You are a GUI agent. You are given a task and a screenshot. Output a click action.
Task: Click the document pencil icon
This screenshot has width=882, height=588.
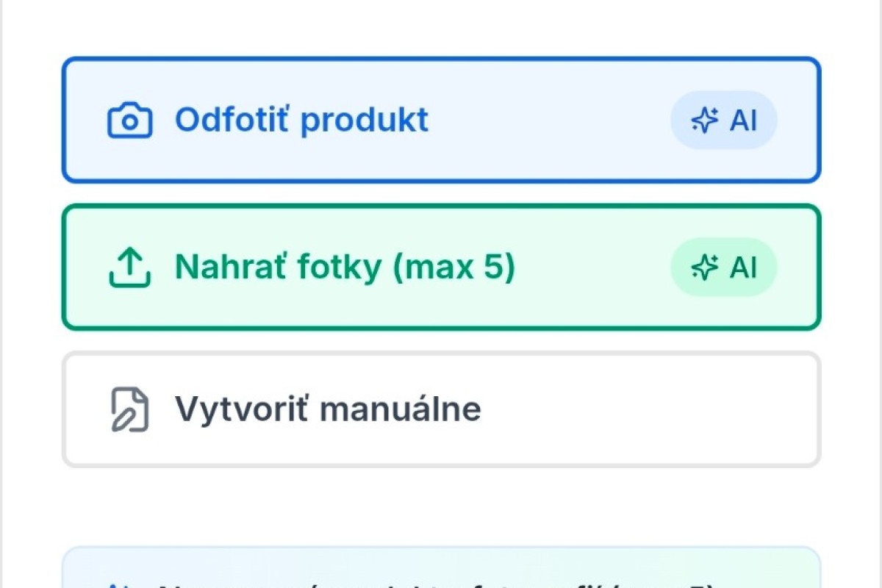tap(129, 409)
